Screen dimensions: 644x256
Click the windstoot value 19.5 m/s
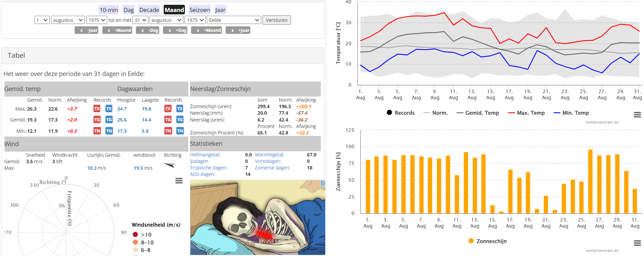[x=143, y=168]
